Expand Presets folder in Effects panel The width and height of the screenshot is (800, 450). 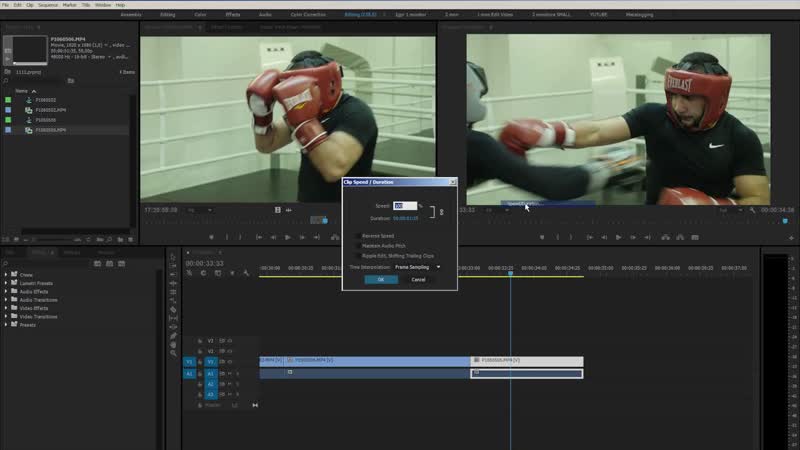tap(6, 325)
